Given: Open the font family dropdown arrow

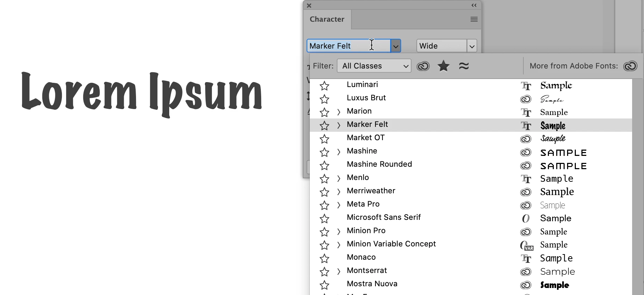Looking at the screenshot, I should tap(395, 46).
